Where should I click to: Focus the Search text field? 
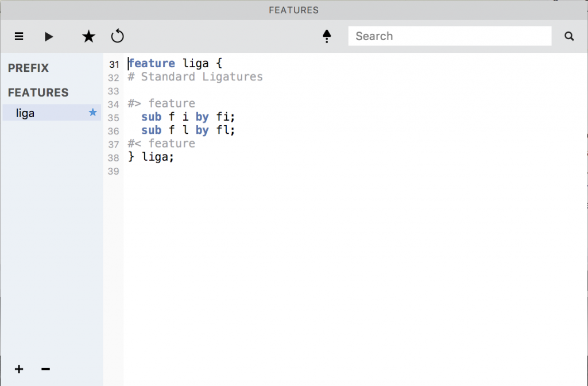(450, 36)
